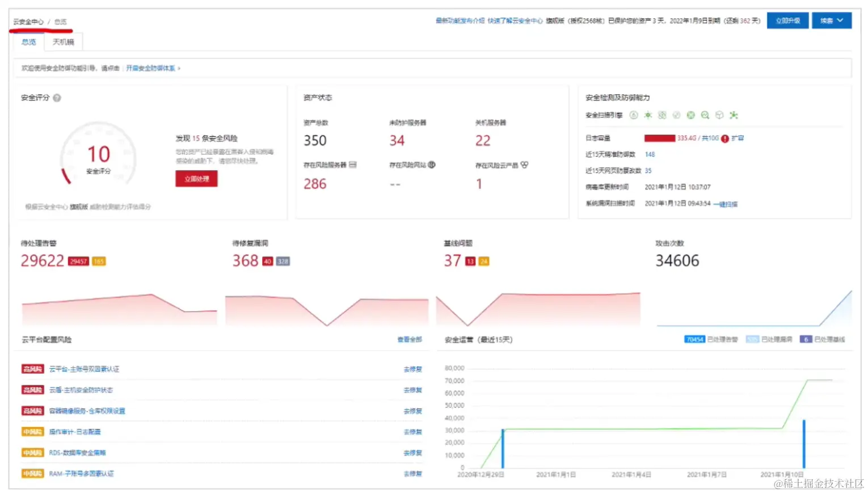This screenshot has width=868, height=493.
Task: Click the orange 165 alert badge
Action: point(99,262)
